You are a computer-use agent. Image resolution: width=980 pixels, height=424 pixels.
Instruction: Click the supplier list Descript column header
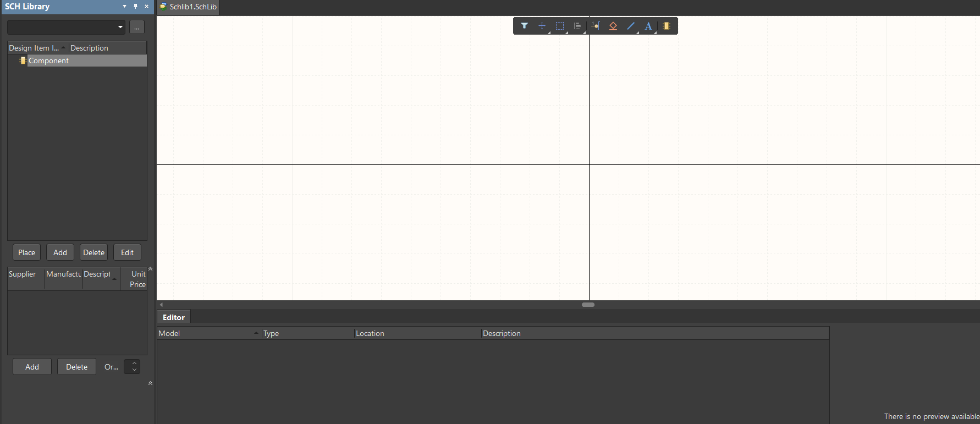point(101,279)
